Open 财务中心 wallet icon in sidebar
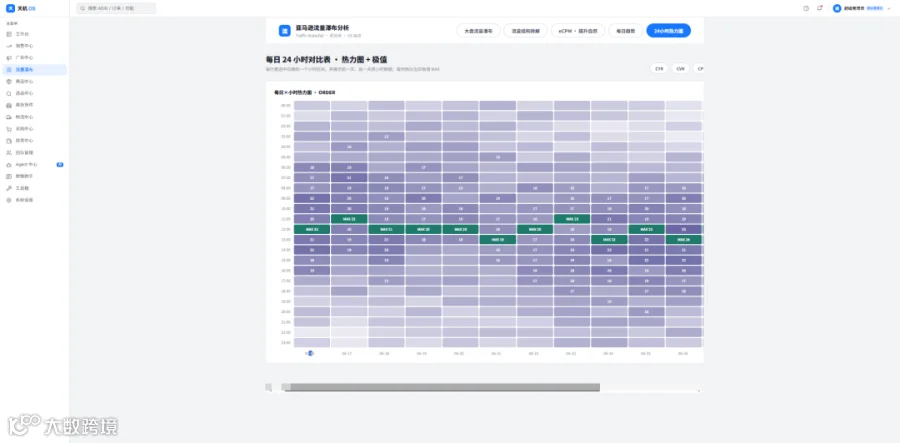Image resolution: width=900 pixels, height=443 pixels. coord(9,141)
